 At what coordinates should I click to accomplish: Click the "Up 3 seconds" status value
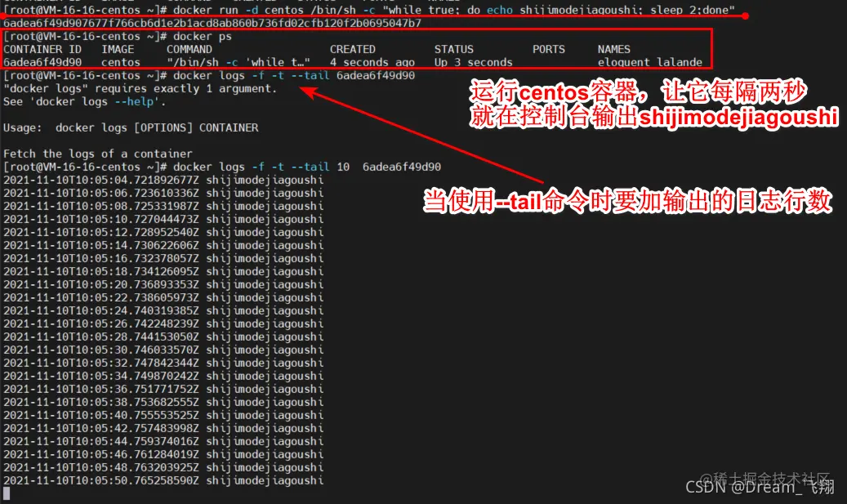click(x=474, y=62)
